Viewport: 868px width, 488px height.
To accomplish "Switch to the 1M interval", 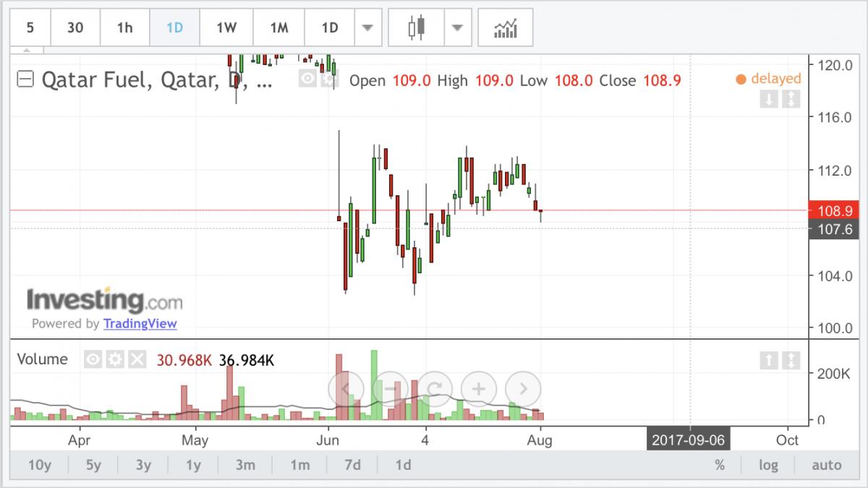I will (x=279, y=28).
